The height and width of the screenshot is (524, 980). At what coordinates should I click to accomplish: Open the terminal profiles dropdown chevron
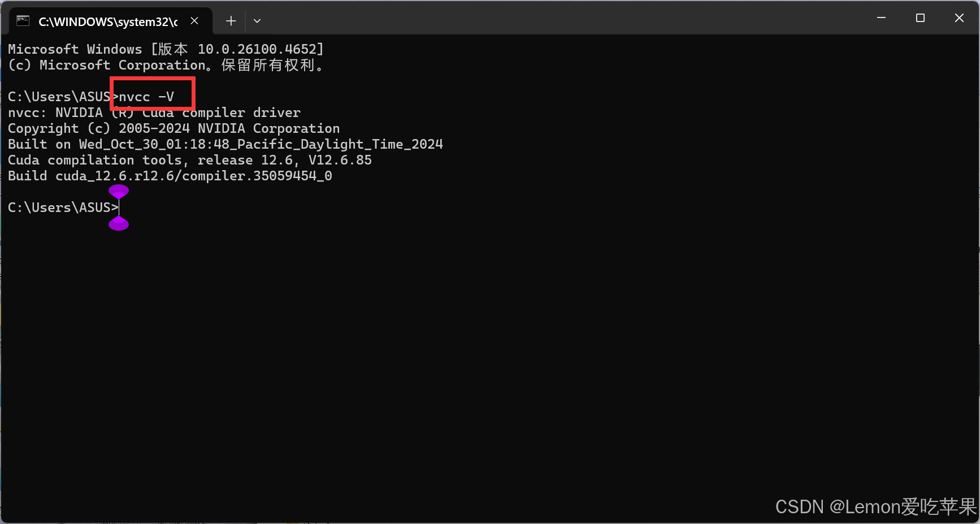[x=257, y=20]
